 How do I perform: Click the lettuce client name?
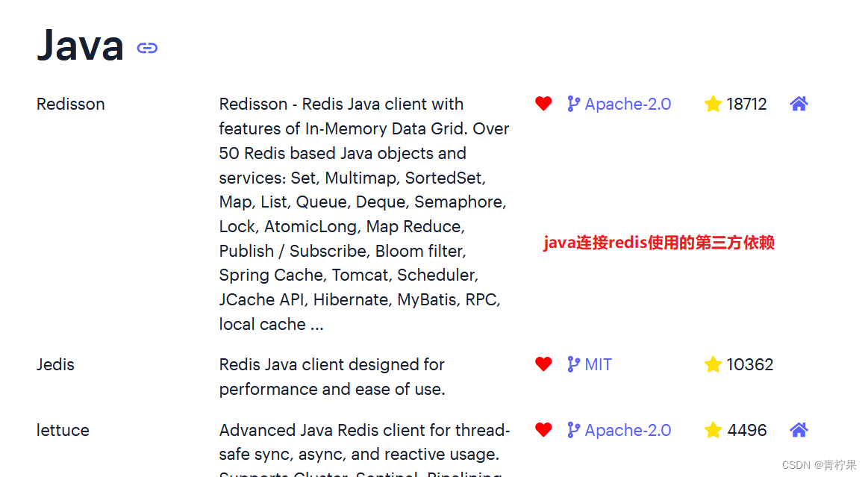(x=63, y=431)
